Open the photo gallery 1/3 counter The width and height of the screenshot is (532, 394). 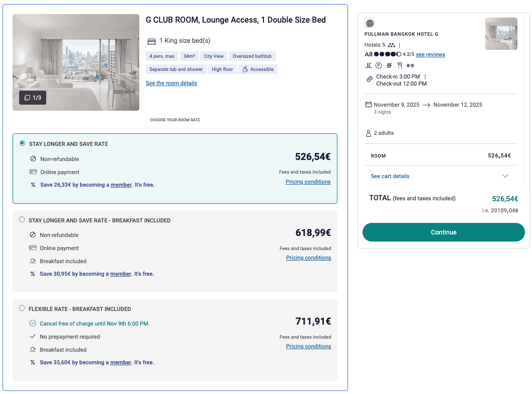click(33, 98)
